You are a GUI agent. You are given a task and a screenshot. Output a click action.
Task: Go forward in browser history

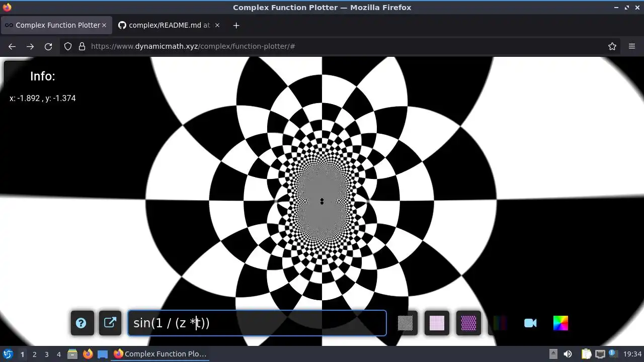click(30, 46)
